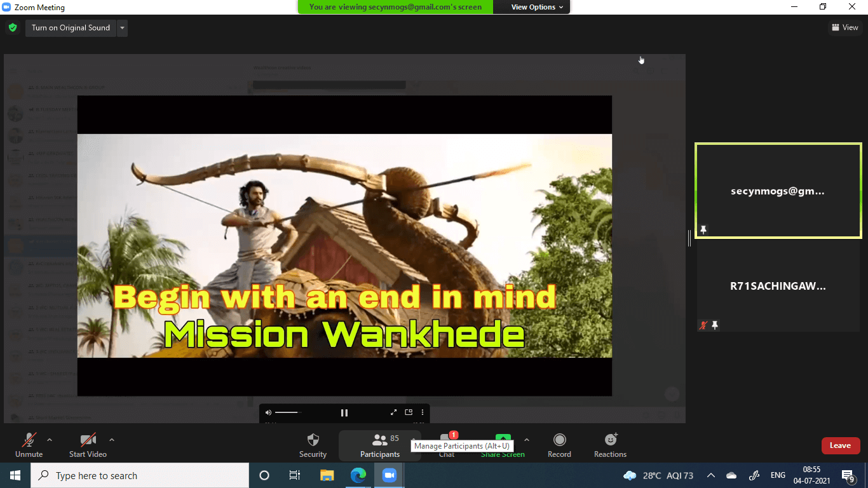Expand audio options arrow beside Unmute
The image size is (868, 488).
[50, 440]
